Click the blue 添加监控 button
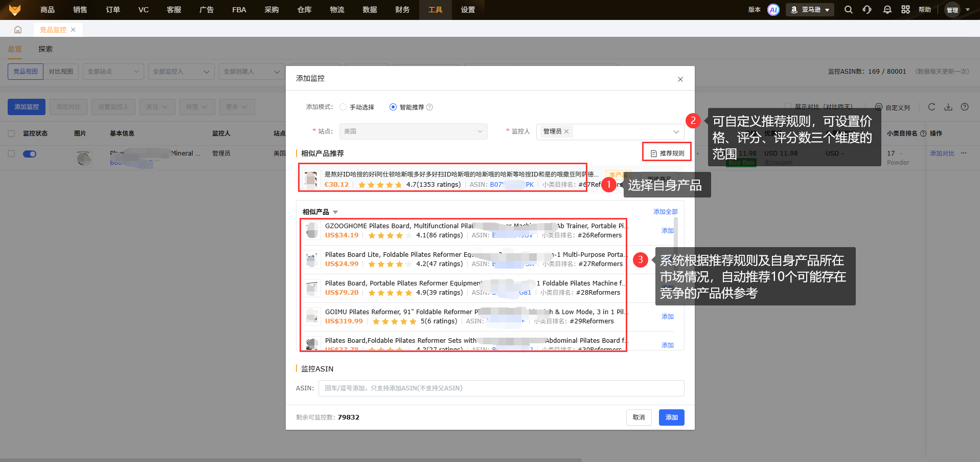Viewport: 980px width, 462px height. pos(27,107)
